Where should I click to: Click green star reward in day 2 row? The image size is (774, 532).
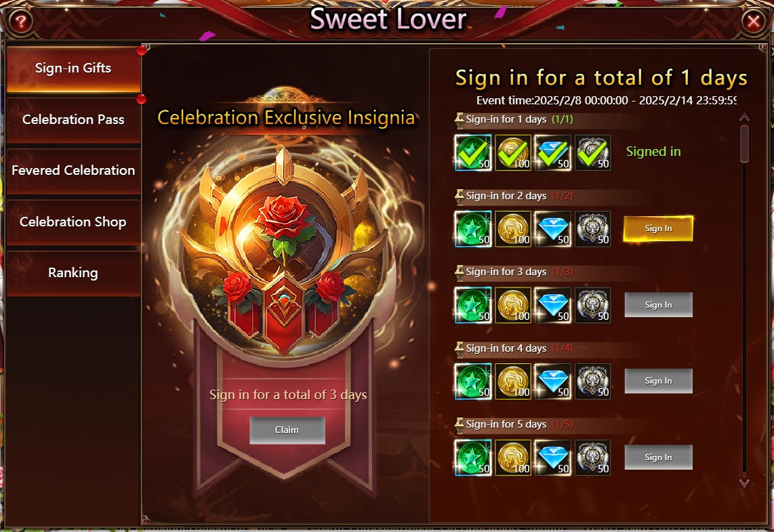tap(473, 229)
